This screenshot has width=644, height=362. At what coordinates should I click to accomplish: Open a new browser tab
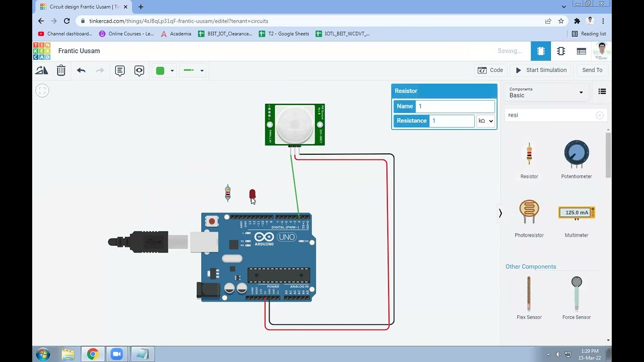(x=141, y=7)
